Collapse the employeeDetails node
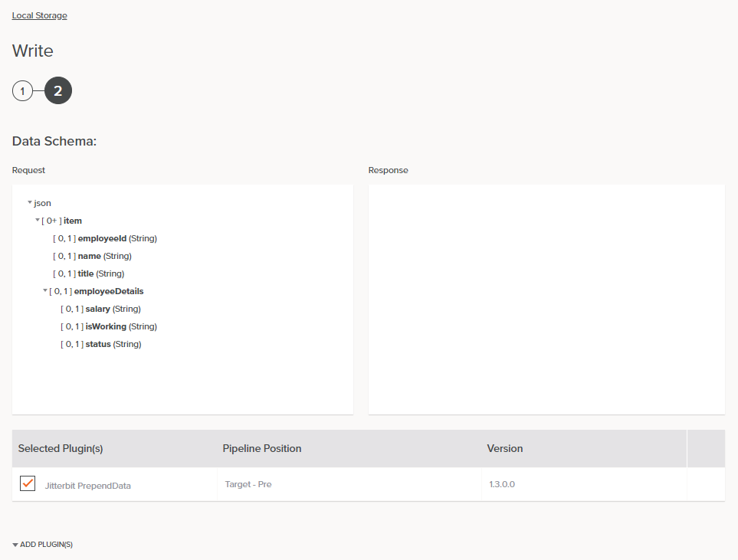 coord(45,291)
